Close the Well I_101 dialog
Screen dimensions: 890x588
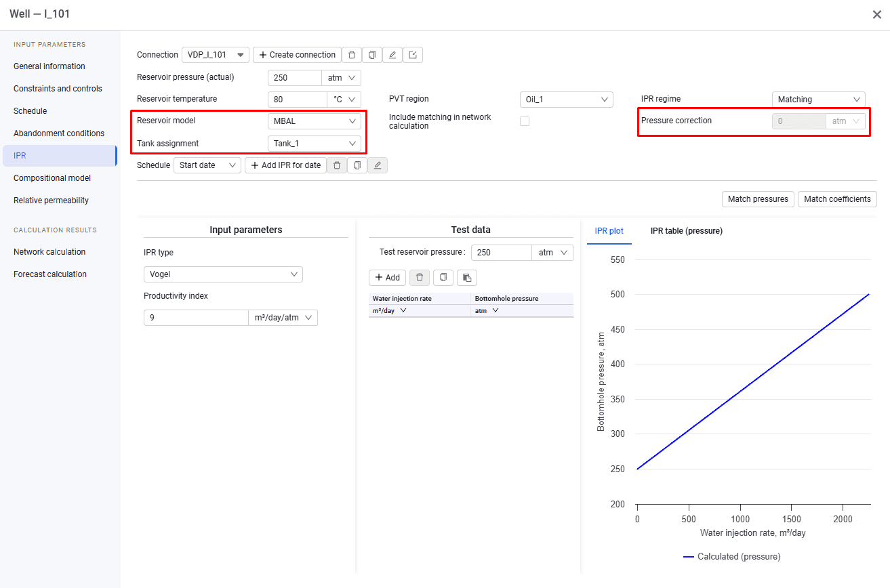(876, 14)
